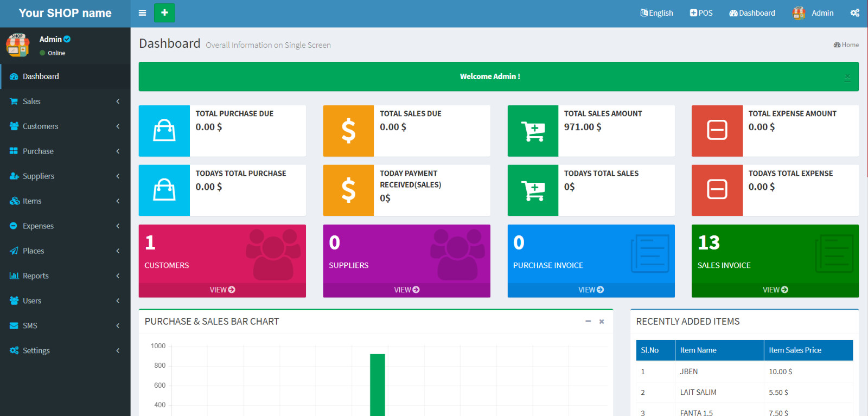Click the Todays Total Expense minus icon
Image resolution: width=868 pixels, height=416 pixels.
tap(717, 190)
